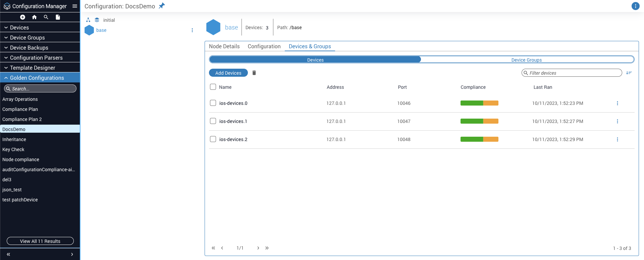Click the pin icon beside DocsDemo title
The image size is (644, 260).
(162, 6)
